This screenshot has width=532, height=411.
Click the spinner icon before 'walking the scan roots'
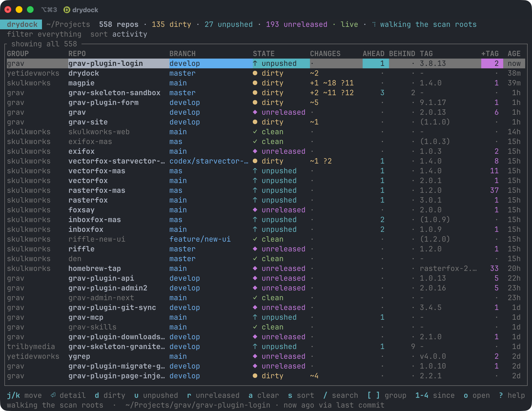[x=374, y=24]
